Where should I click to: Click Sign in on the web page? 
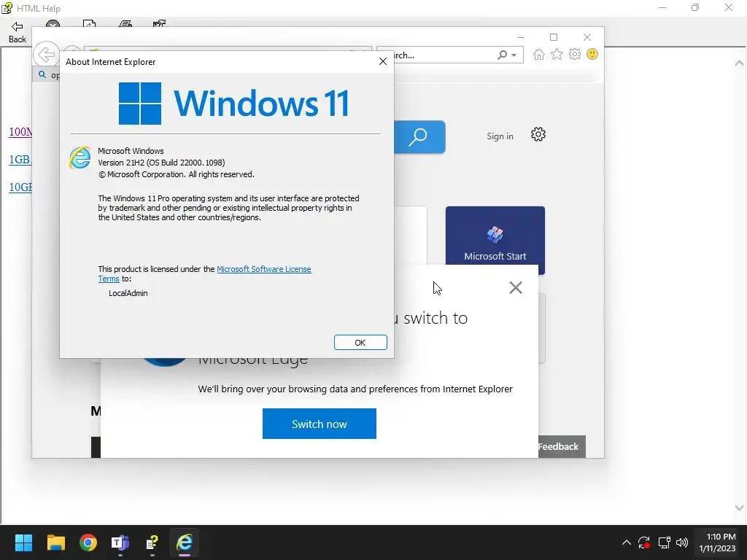(500, 136)
